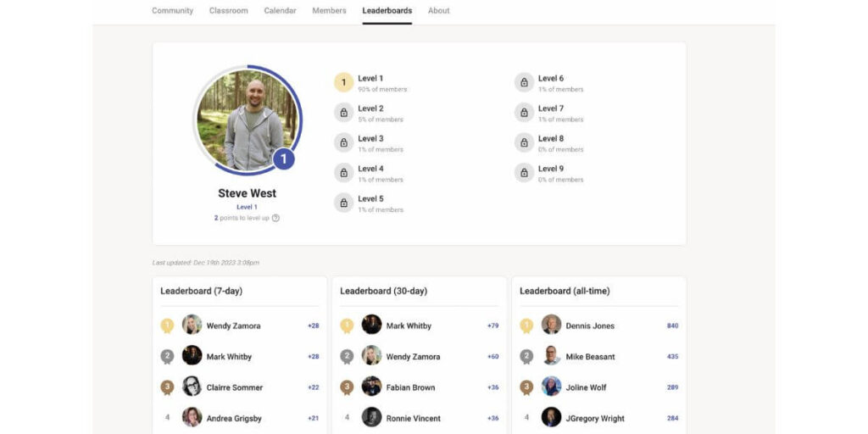Click the name Fabian Brown
The height and width of the screenshot is (434, 868).
pos(411,388)
